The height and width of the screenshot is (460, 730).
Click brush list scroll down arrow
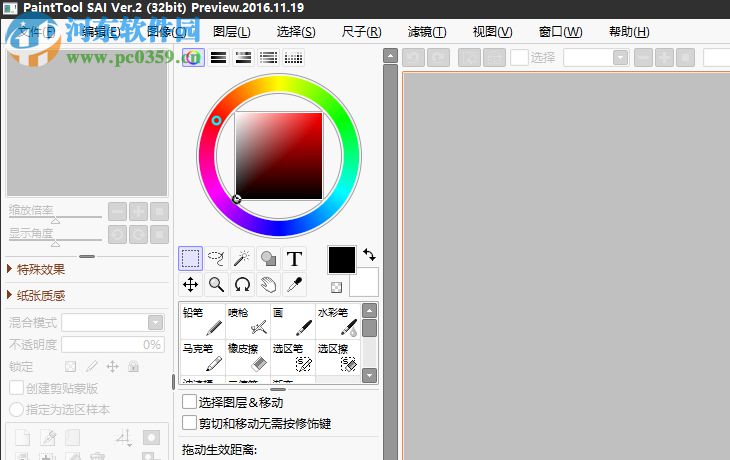coord(369,375)
